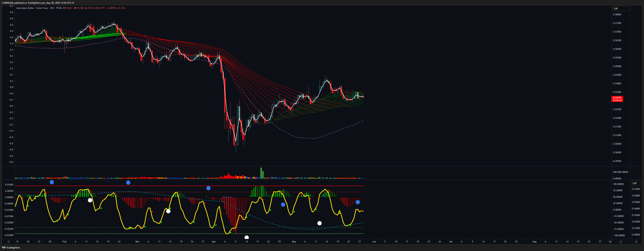Viewport: 644px width, 251px height.
Task: Click the TradingView logo at the bottom left
Action: [x=11, y=248]
